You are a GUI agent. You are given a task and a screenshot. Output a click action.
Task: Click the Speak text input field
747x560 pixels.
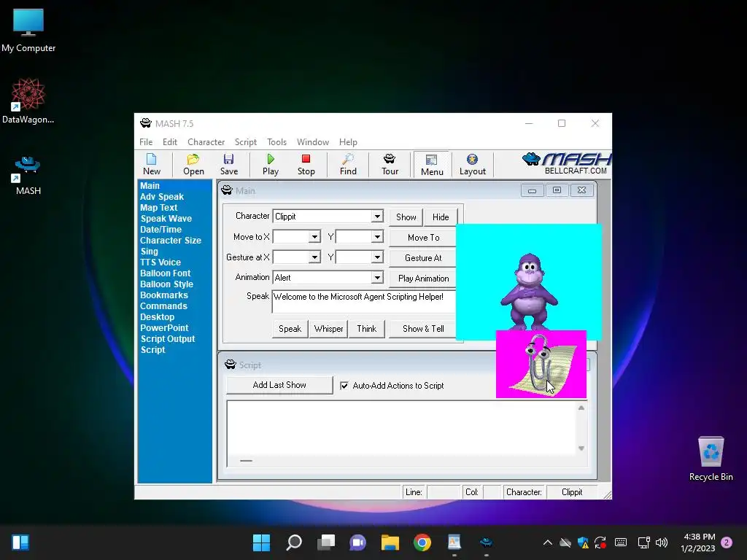(364, 301)
